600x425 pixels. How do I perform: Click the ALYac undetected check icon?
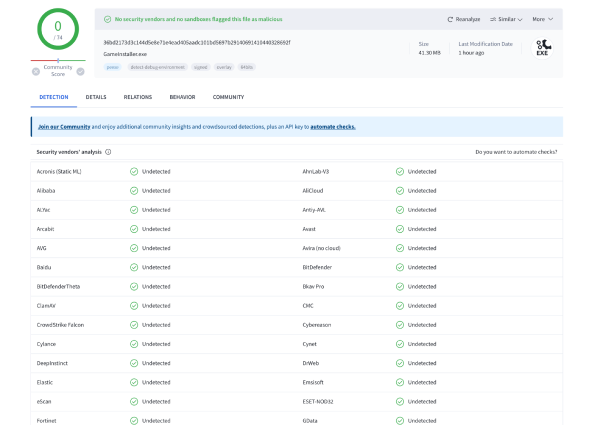[x=134, y=210]
